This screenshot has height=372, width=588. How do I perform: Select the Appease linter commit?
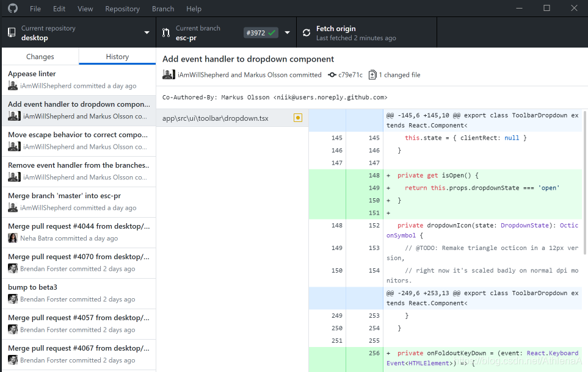(79, 80)
